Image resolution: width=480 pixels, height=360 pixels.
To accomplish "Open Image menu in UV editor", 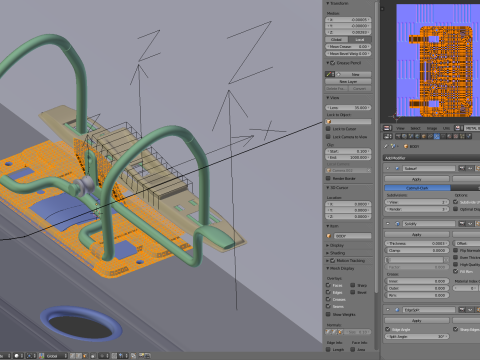I will (x=432, y=128).
